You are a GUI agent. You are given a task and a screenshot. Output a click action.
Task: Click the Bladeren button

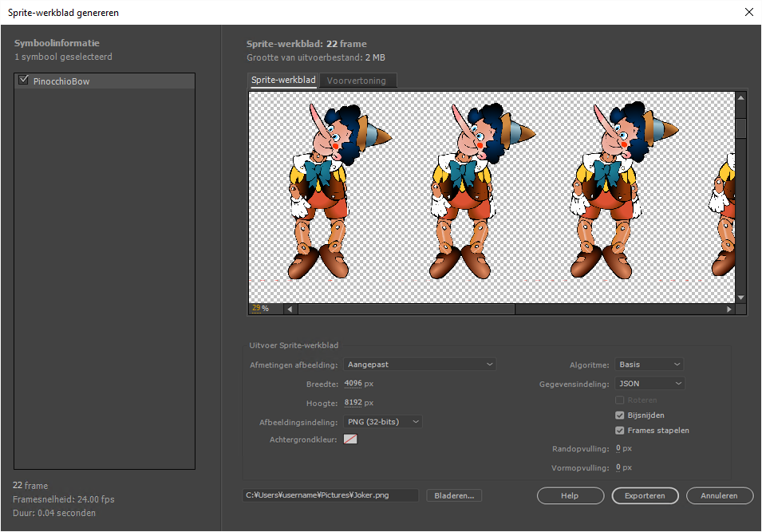point(454,495)
